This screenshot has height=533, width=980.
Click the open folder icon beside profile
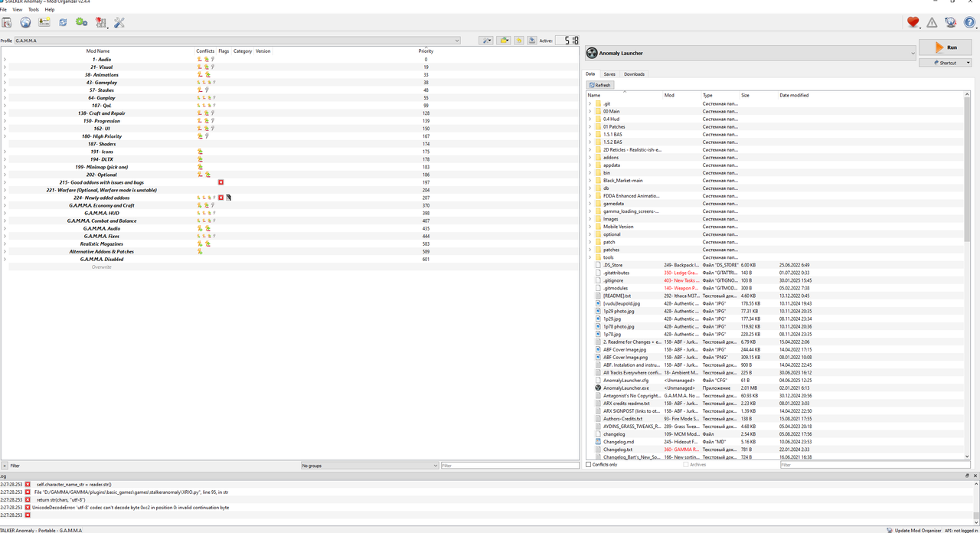pyautogui.click(x=505, y=41)
